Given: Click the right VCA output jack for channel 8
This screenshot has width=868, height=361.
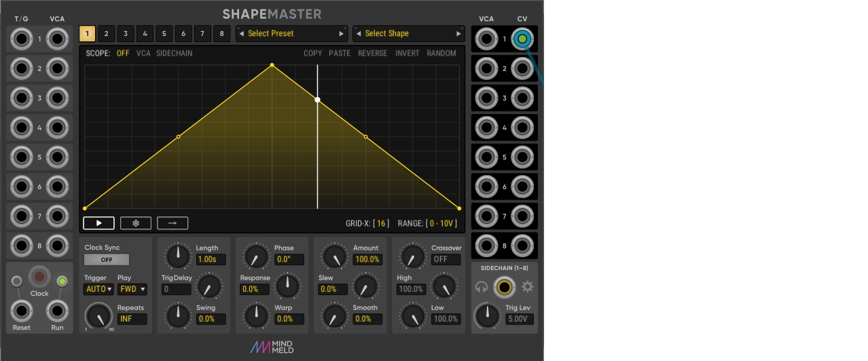Looking at the screenshot, I should (487, 245).
